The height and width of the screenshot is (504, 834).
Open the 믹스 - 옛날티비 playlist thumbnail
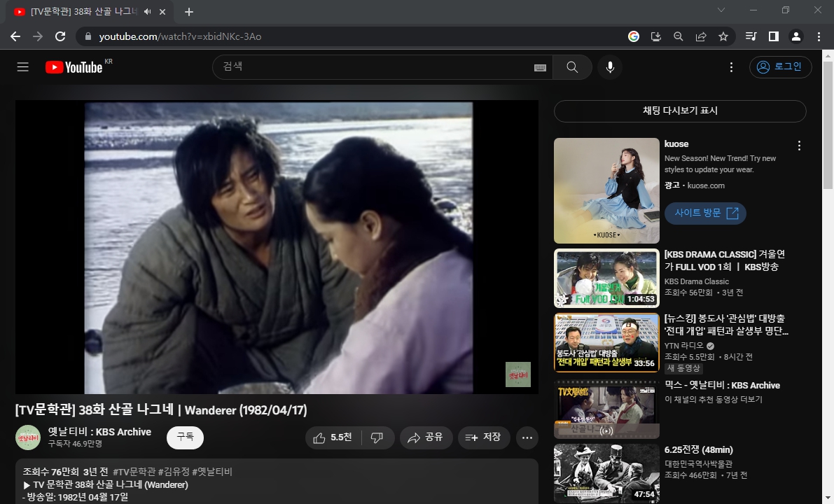coord(606,409)
